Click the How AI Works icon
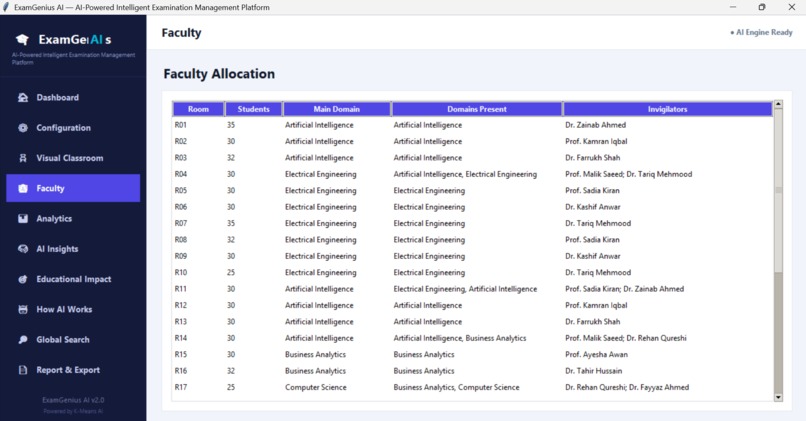Screen dimensions: 806x421 23,309
